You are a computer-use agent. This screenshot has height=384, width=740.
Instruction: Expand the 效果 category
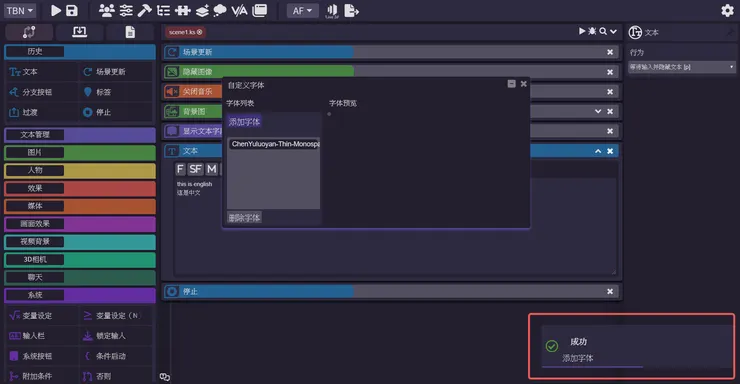tap(80, 188)
